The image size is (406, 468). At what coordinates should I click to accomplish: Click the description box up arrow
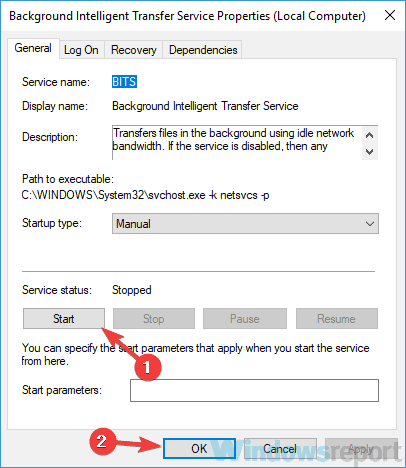[369, 135]
